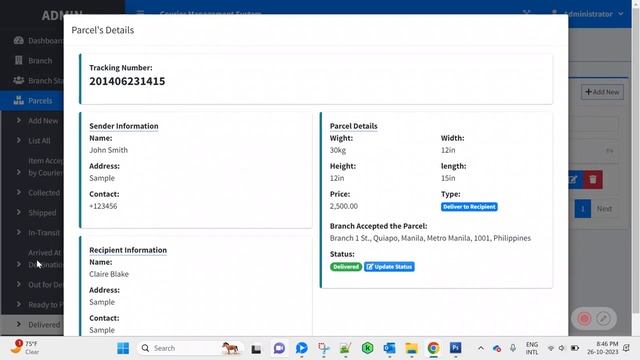
Task: Click the green Delivered status badge
Action: tap(346, 267)
